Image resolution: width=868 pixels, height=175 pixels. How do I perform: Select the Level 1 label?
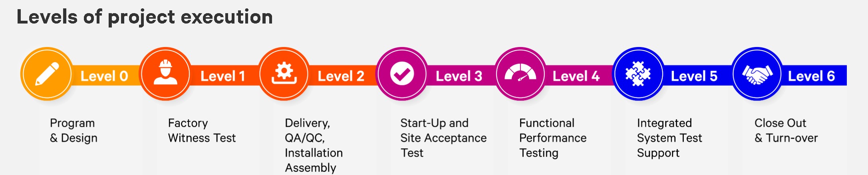click(x=222, y=76)
